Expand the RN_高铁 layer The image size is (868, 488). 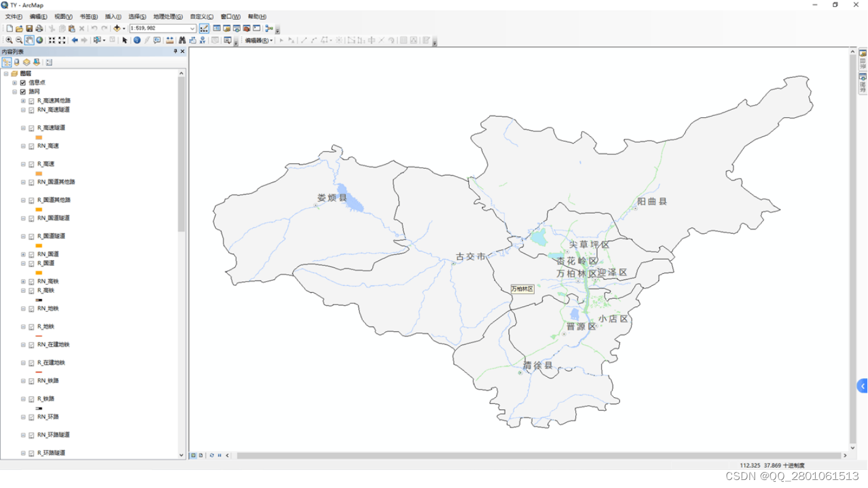(23, 281)
